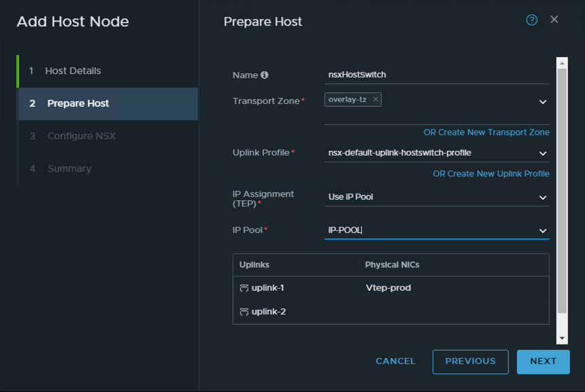Expand the Transport Zone dropdown

point(543,102)
